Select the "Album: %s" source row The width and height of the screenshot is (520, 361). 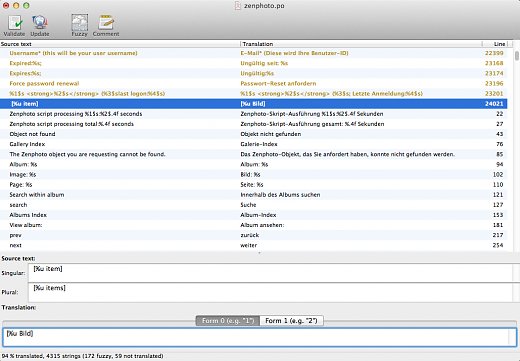[x=254, y=164]
